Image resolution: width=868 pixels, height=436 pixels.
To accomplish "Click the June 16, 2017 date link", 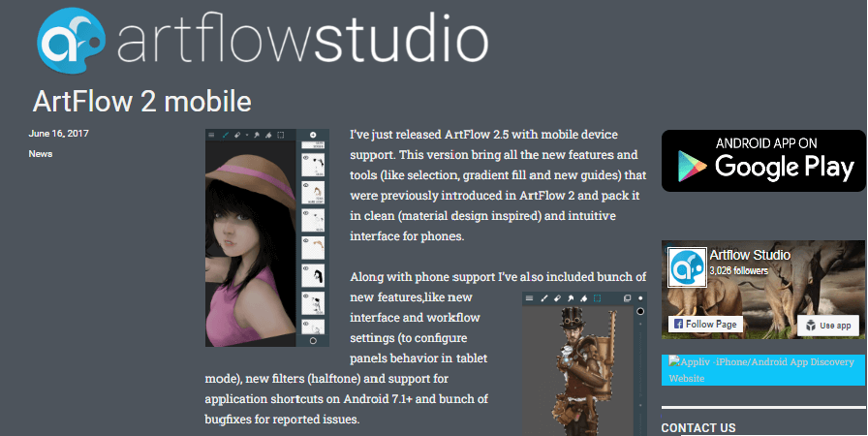I will 59,134.
